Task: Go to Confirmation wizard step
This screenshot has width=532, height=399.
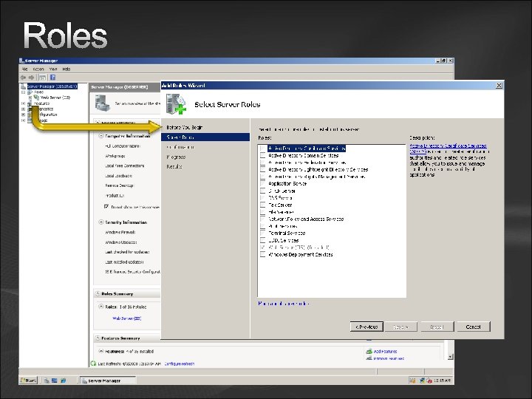Action: pos(180,147)
